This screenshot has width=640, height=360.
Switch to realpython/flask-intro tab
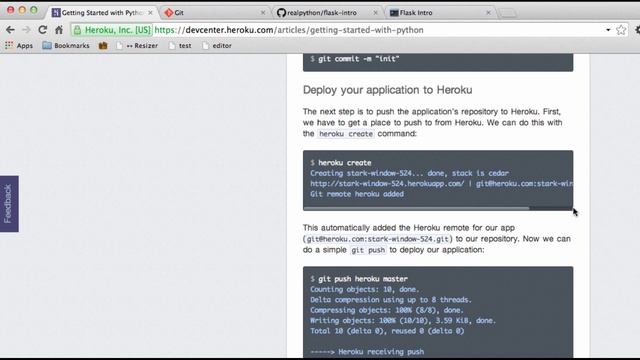pyautogui.click(x=327, y=13)
